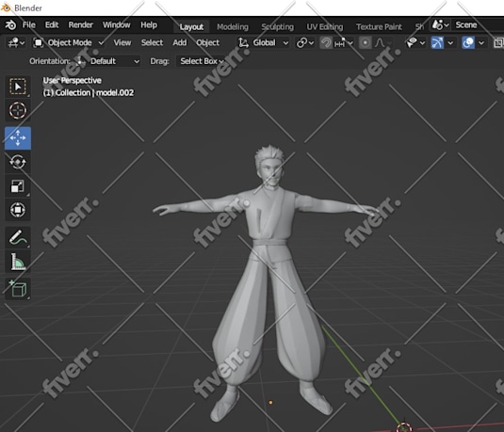Select the 3D Cursor tool
The image size is (504, 432).
click(x=18, y=110)
